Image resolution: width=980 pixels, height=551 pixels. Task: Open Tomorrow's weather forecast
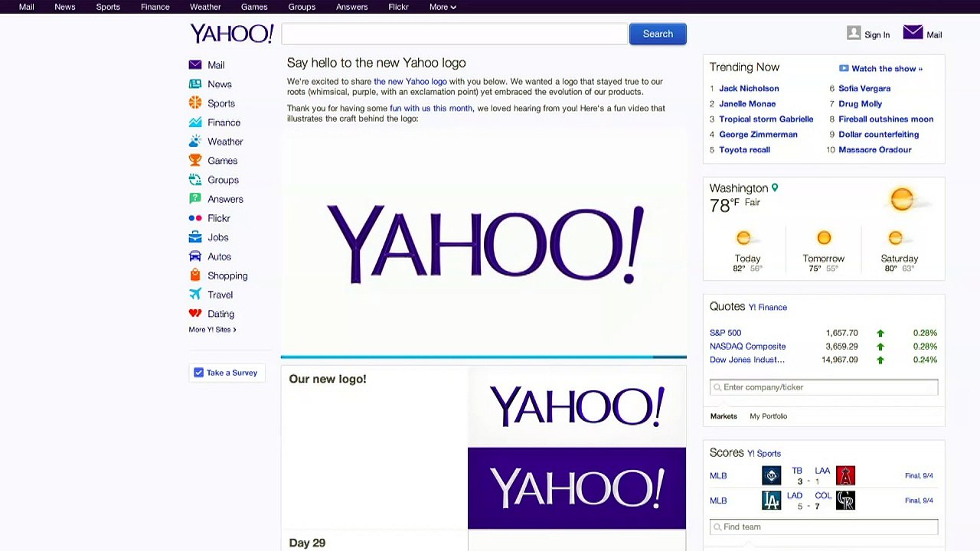coord(823,251)
